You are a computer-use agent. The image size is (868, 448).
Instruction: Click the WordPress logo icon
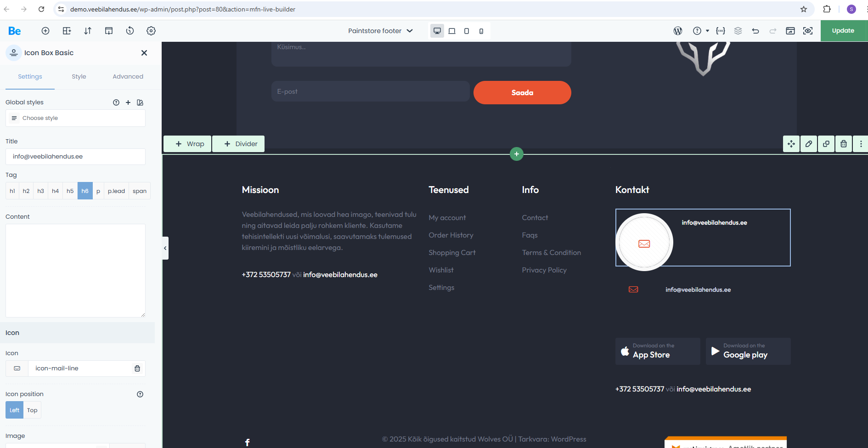coord(677,31)
